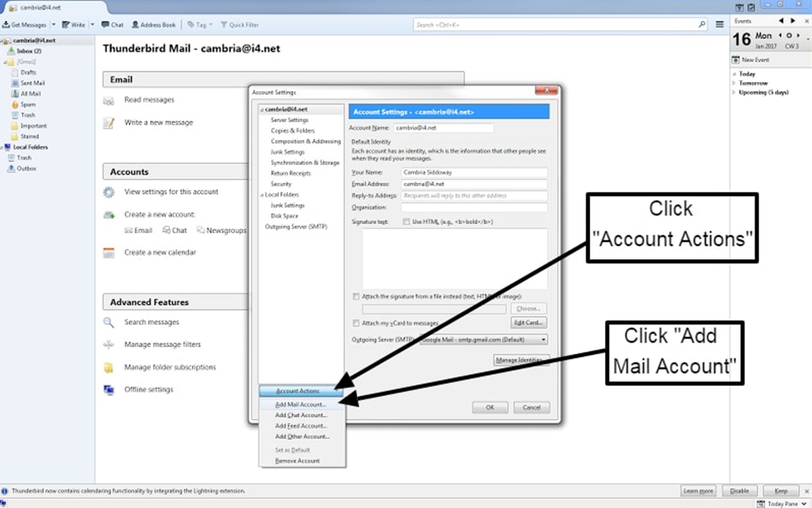This screenshot has height=508, width=812.
Task: Check Attach my vCard to messages
Action: point(356,323)
